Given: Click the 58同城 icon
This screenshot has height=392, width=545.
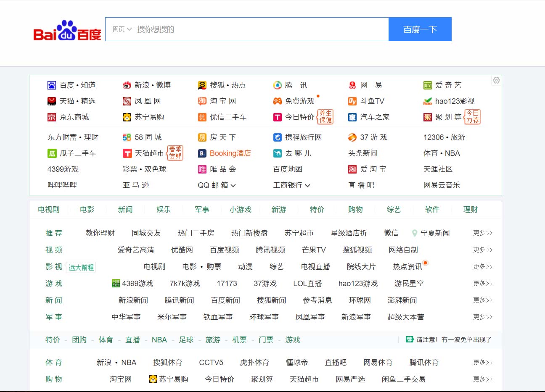Looking at the screenshot, I should [x=127, y=137].
